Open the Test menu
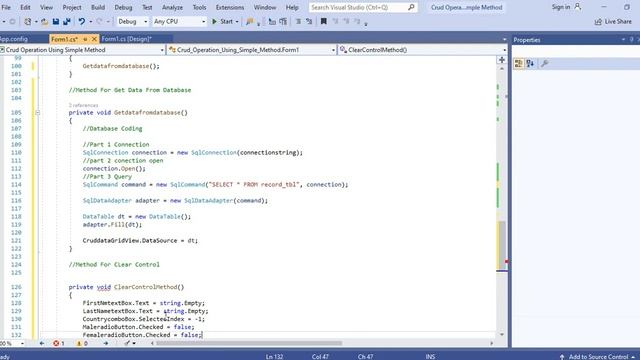 (x=147, y=7)
